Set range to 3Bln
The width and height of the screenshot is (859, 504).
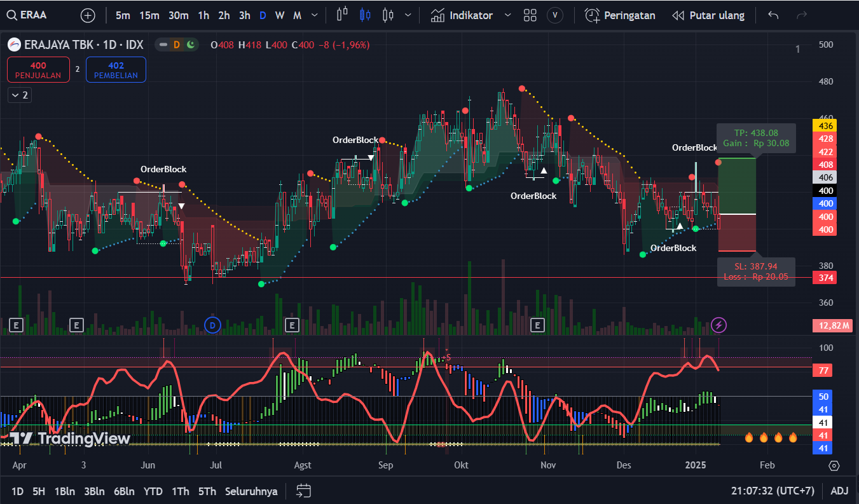tap(94, 491)
